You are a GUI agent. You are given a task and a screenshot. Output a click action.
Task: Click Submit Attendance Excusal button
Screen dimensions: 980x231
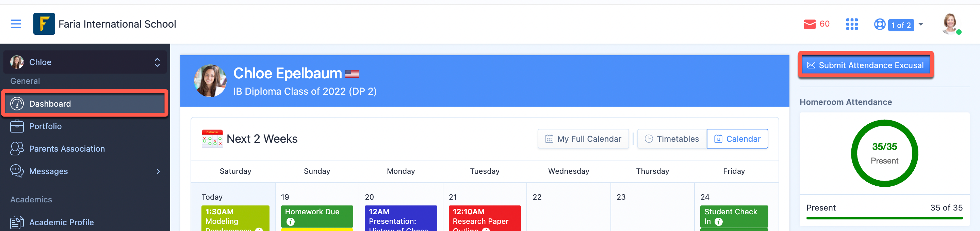(x=865, y=65)
